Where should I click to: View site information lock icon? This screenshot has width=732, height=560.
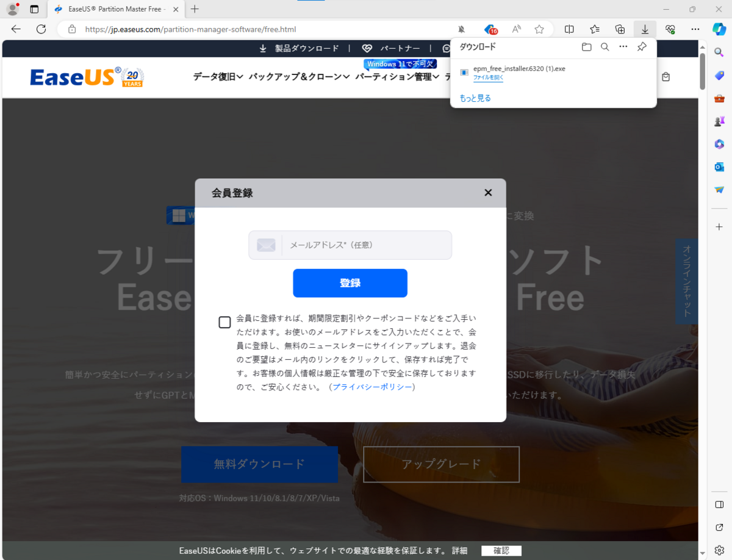(72, 29)
